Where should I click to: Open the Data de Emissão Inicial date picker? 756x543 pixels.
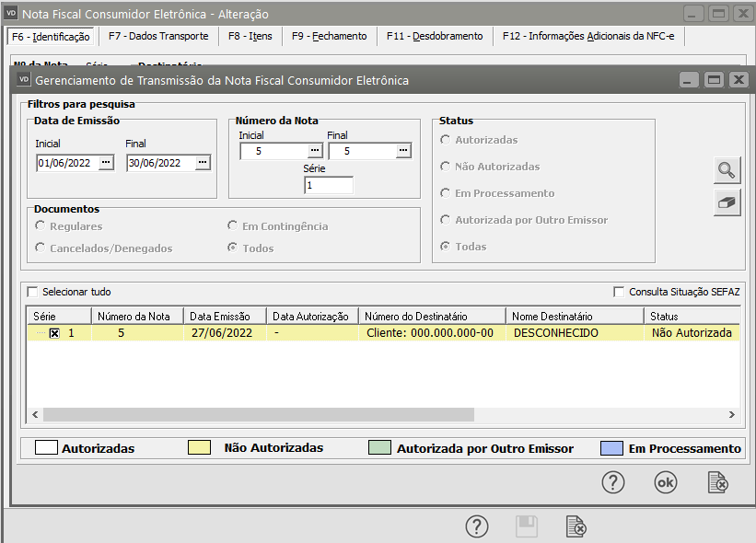coord(107,163)
